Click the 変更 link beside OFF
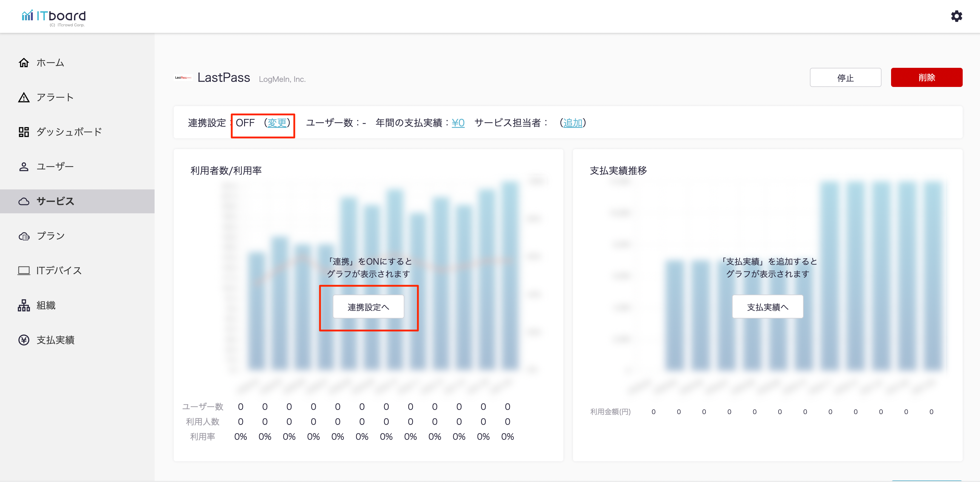The image size is (980, 484). coord(277,123)
